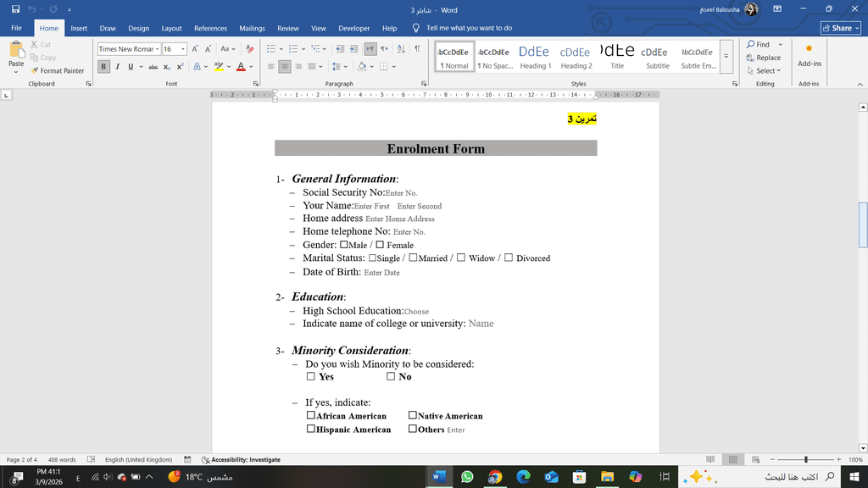Open the Find dropdown arrow

781,44
